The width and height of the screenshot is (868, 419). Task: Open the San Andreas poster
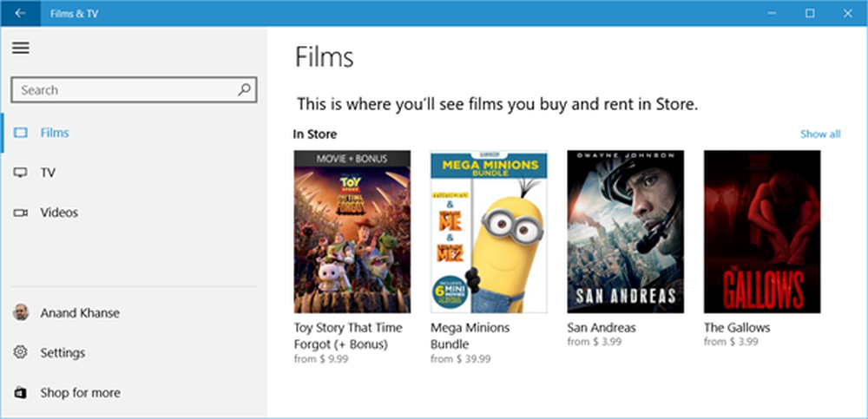(626, 232)
